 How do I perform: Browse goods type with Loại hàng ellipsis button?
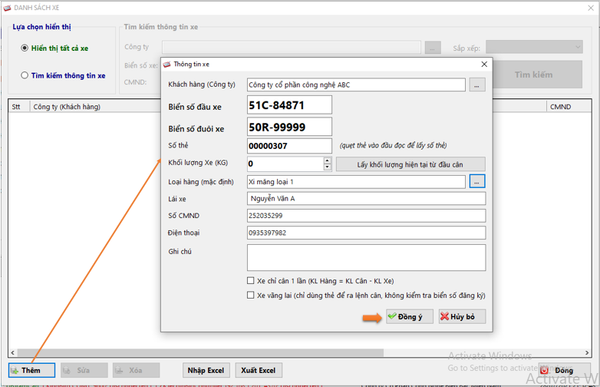coord(477,181)
